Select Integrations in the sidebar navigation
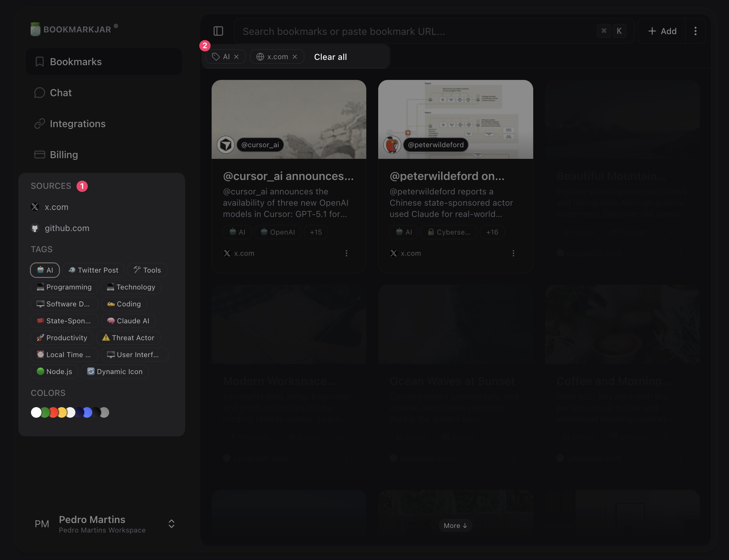729x560 pixels. click(x=78, y=124)
